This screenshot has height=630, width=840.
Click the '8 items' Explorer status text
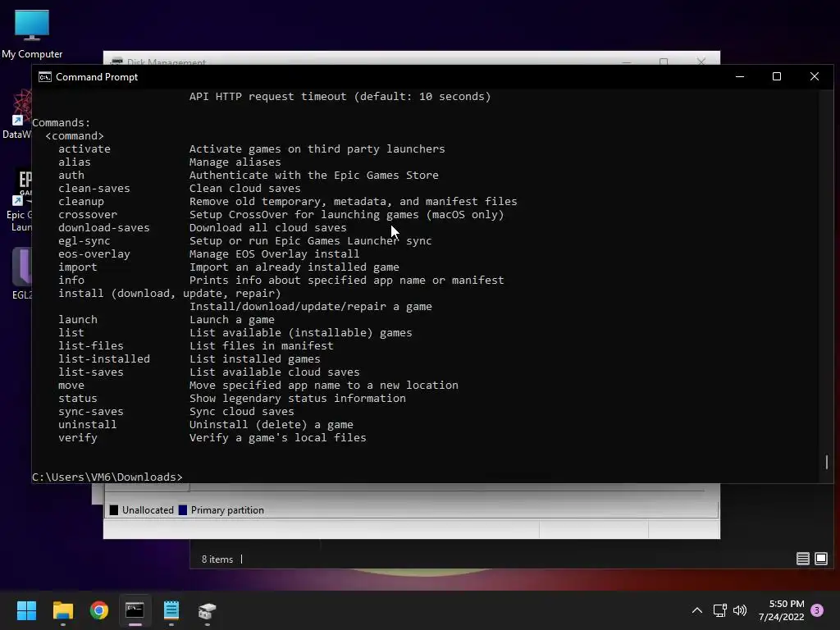coord(217,559)
